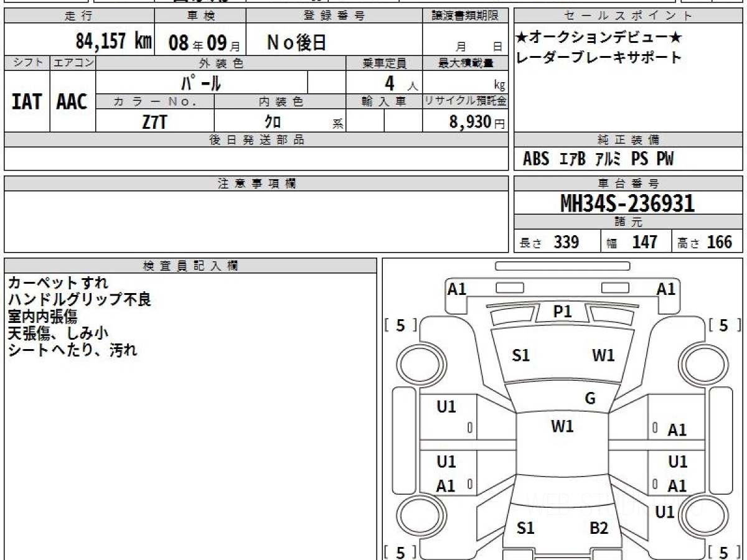This screenshot has width=747, height=560.
Task: Select the chassis number MH34S-236931
Action: (x=627, y=203)
